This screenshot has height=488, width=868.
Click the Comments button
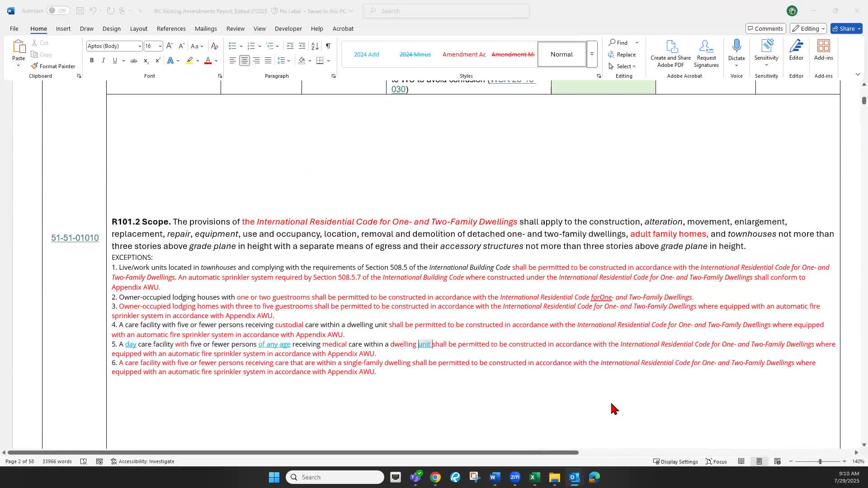[765, 28]
